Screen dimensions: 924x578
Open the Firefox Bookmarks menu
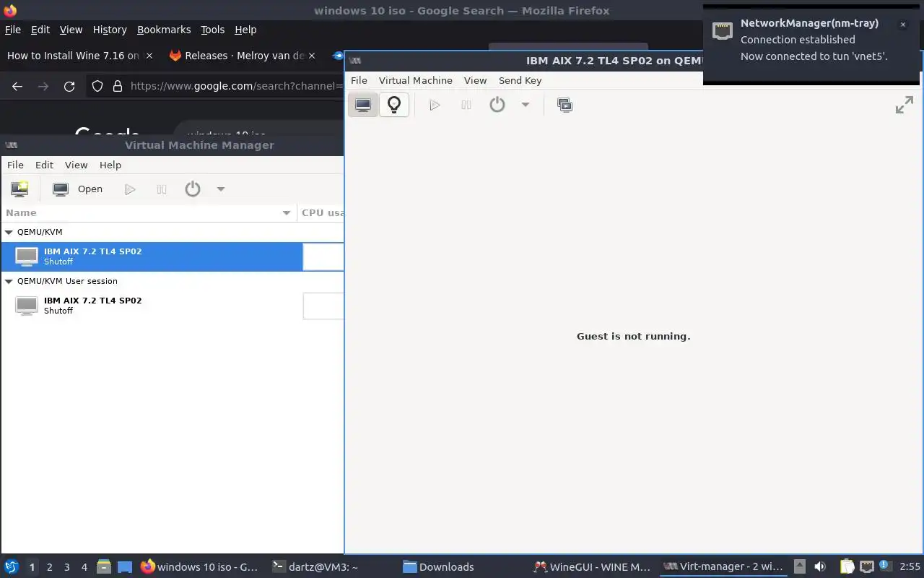point(164,30)
